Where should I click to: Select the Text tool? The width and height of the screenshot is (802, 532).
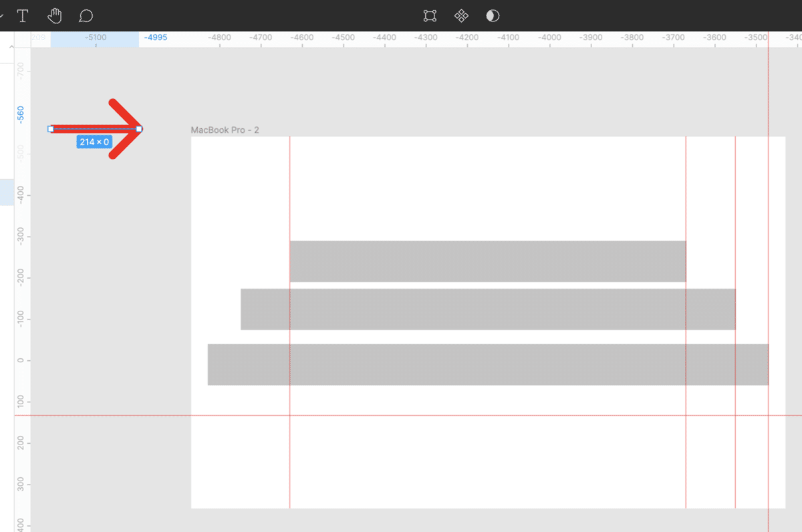(x=23, y=15)
